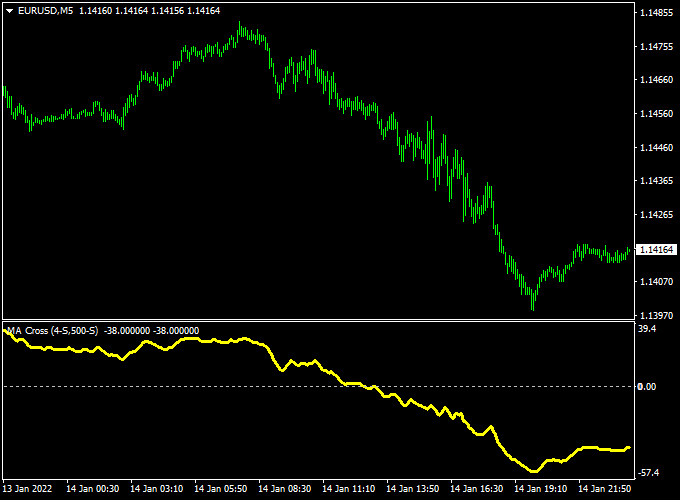
Task: Select the 14 Jan 11:10 time label
Action: pyautogui.click(x=349, y=489)
